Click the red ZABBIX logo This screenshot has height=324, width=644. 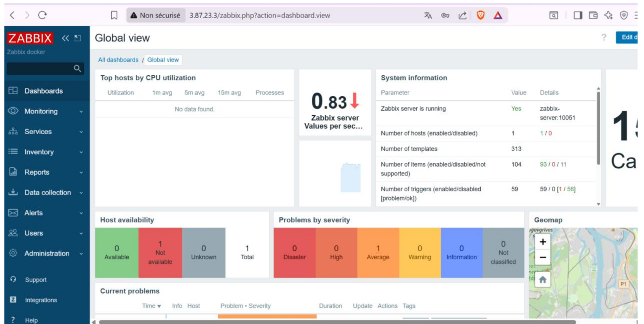(30, 38)
